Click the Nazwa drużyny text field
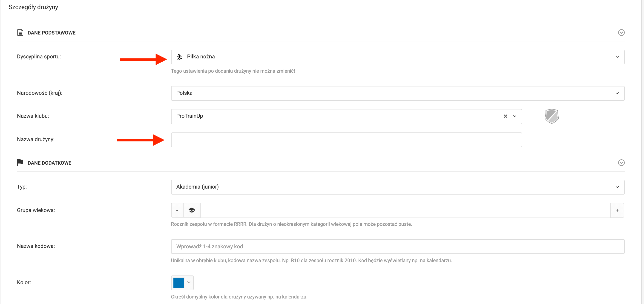This screenshot has width=644, height=304. click(346, 140)
